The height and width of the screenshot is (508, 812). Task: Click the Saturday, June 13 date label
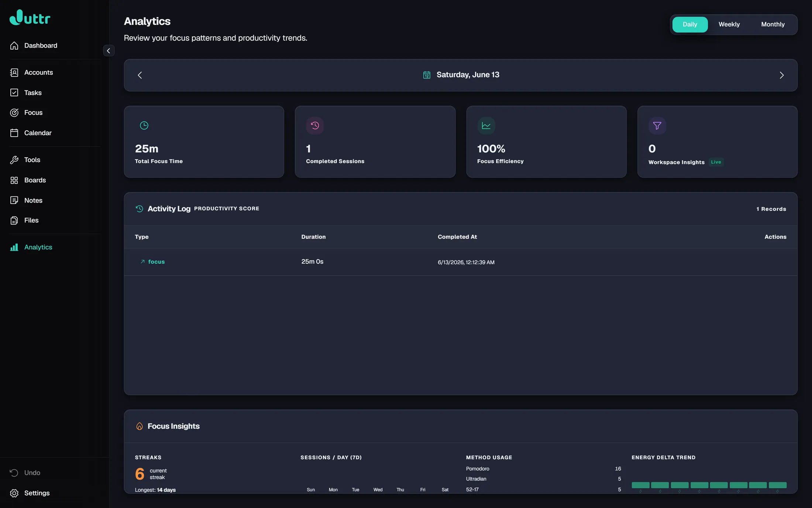tap(468, 75)
